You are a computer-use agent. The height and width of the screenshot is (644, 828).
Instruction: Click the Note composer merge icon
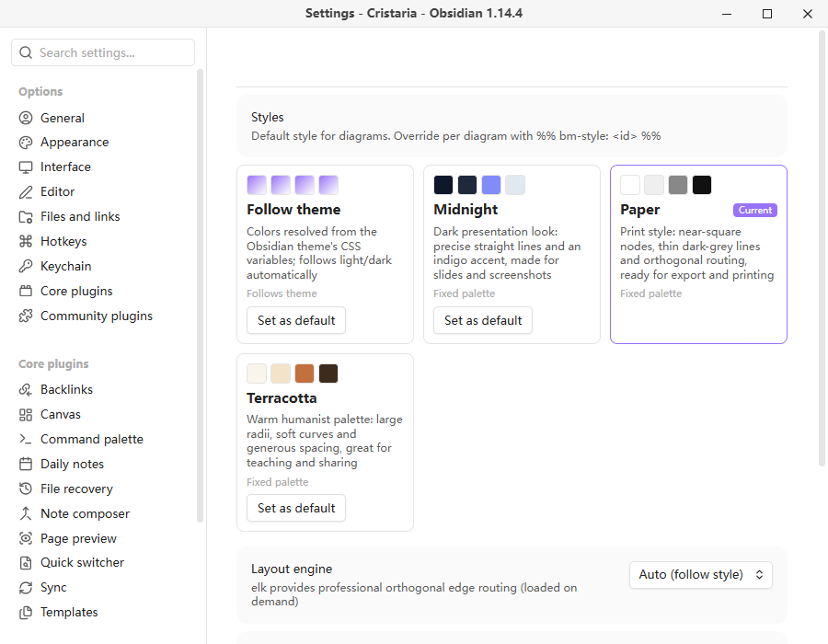point(26,513)
